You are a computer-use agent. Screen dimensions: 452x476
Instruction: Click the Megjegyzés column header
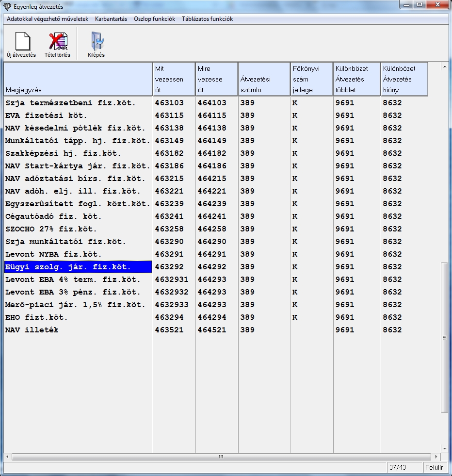coord(78,79)
